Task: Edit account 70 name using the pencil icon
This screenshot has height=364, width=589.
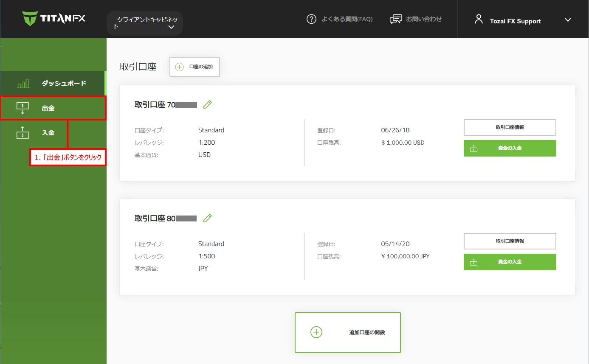Action: pyautogui.click(x=208, y=104)
